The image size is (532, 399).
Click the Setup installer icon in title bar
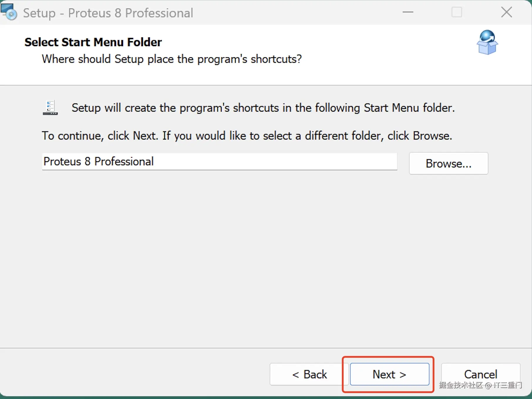(x=9, y=12)
